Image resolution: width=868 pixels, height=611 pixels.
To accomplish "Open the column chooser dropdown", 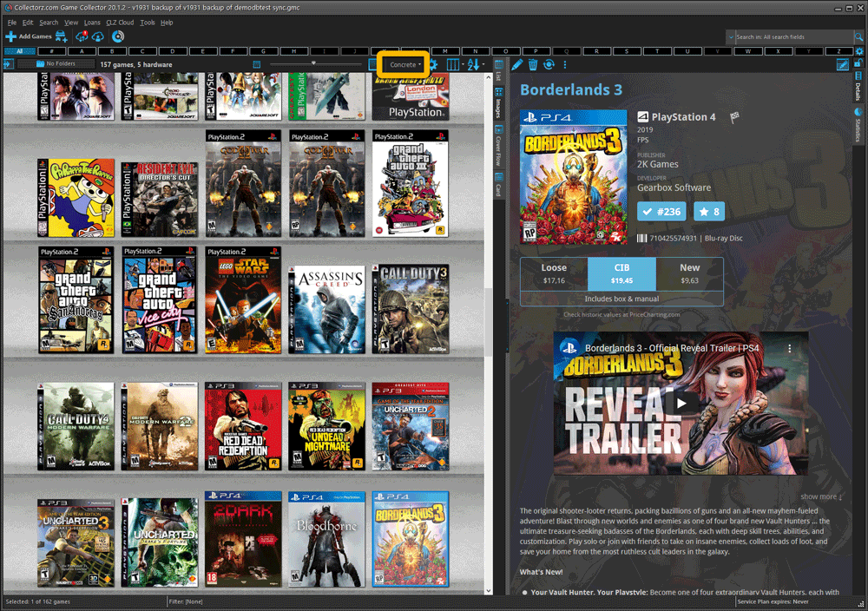I will coord(455,65).
